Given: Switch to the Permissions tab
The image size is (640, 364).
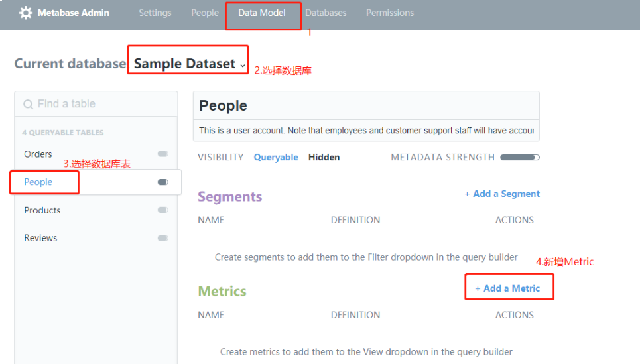Looking at the screenshot, I should (x=389, y=13).
